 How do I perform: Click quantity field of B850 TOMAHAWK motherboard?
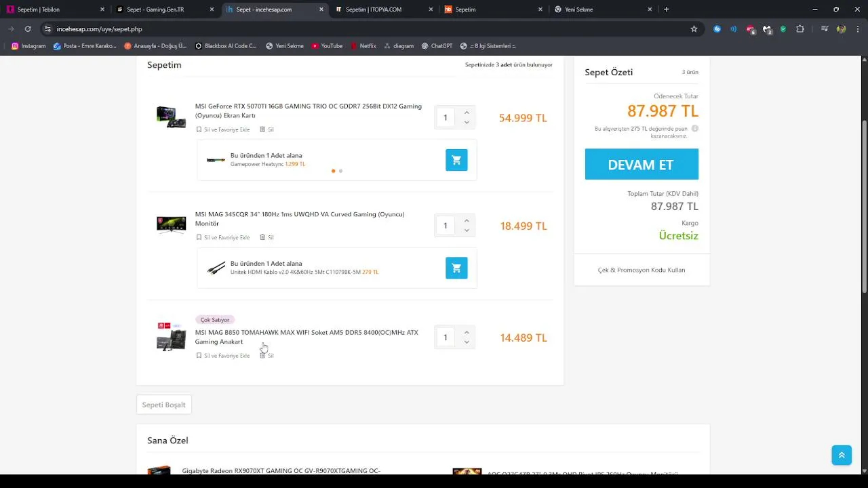[x=446, y=338]
